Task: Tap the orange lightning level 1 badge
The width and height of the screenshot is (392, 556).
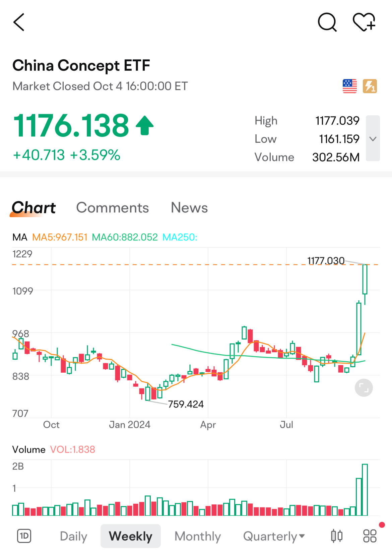Action: [370, 86]
